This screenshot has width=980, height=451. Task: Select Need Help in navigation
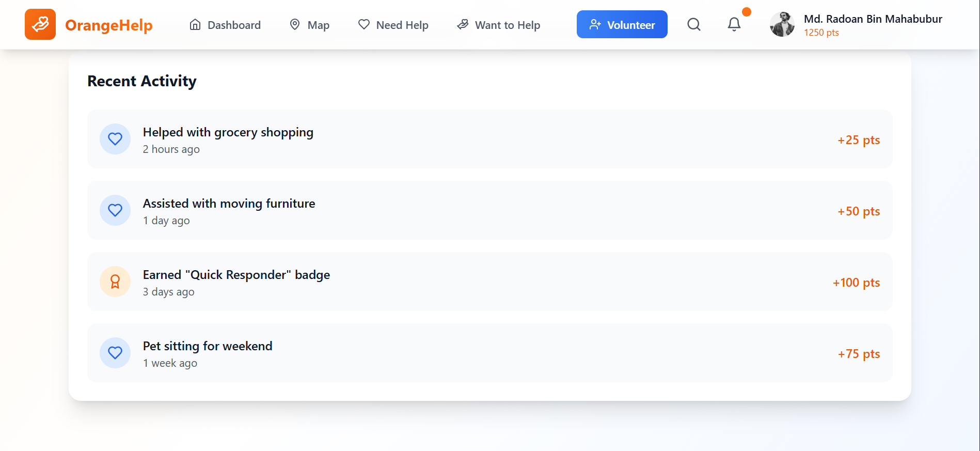[393, 25]
